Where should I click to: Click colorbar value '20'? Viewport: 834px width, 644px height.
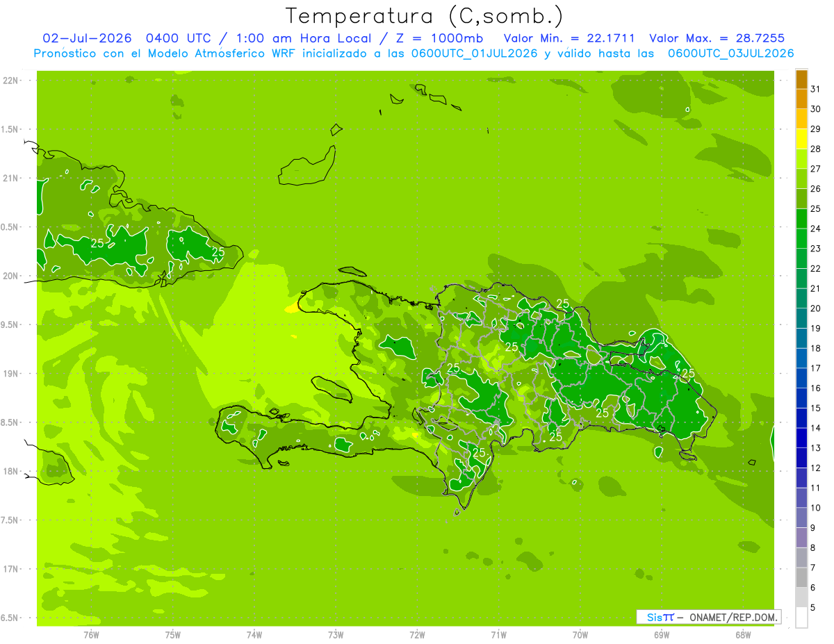pos(816,308)
